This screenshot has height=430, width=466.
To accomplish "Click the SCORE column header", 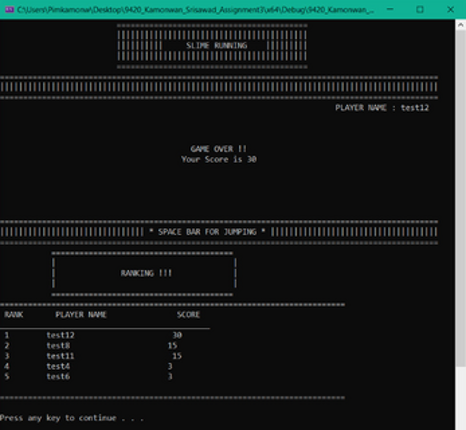I will pyautogui.click(x=188, y=315).
